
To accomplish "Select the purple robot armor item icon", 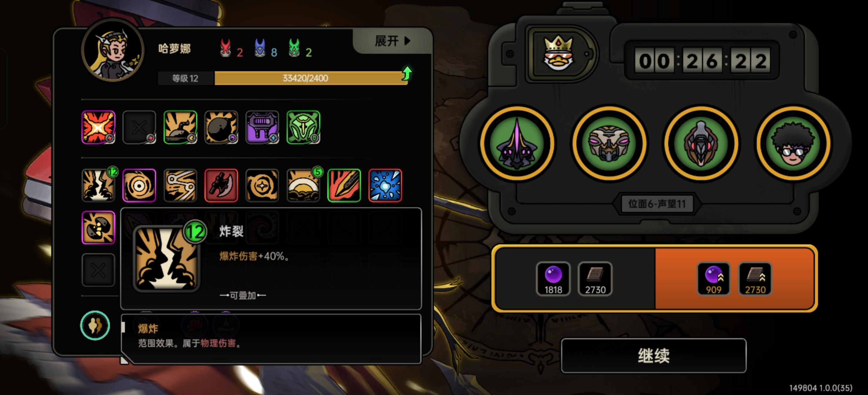I will point(262,127).
